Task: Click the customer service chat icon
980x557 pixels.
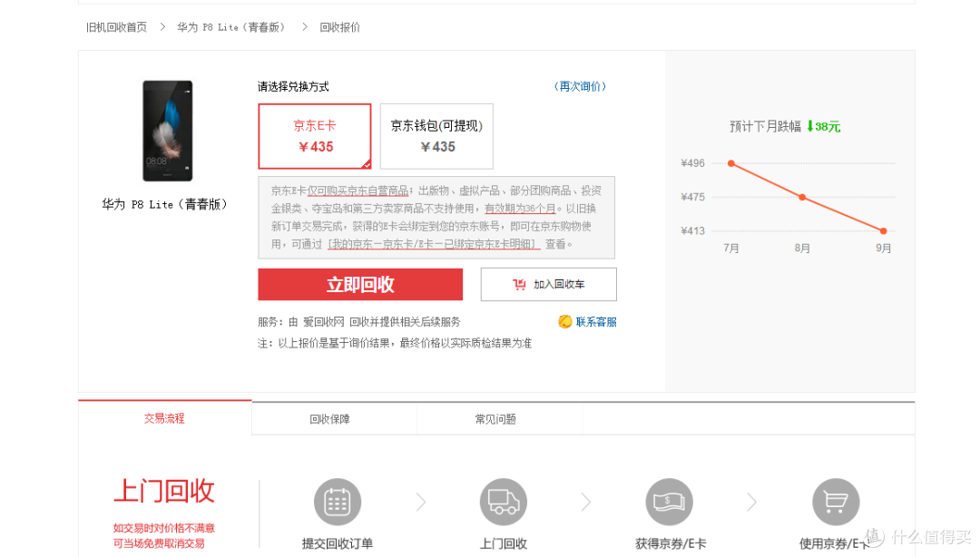Action: tap(565, 321)
